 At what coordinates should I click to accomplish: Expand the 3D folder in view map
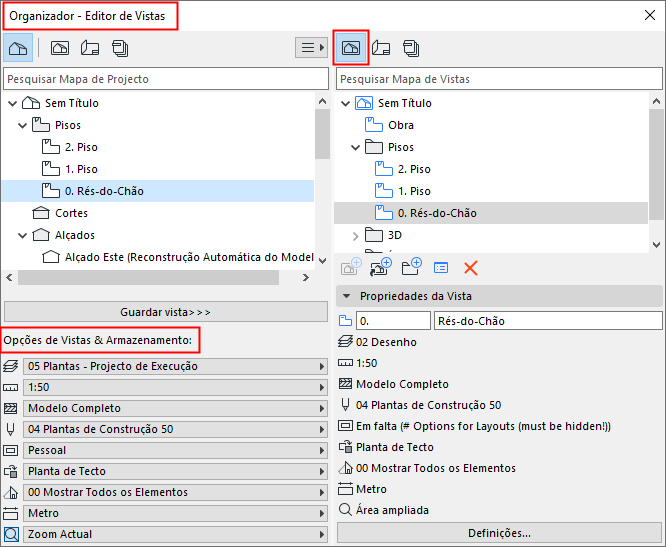[356, 236]
